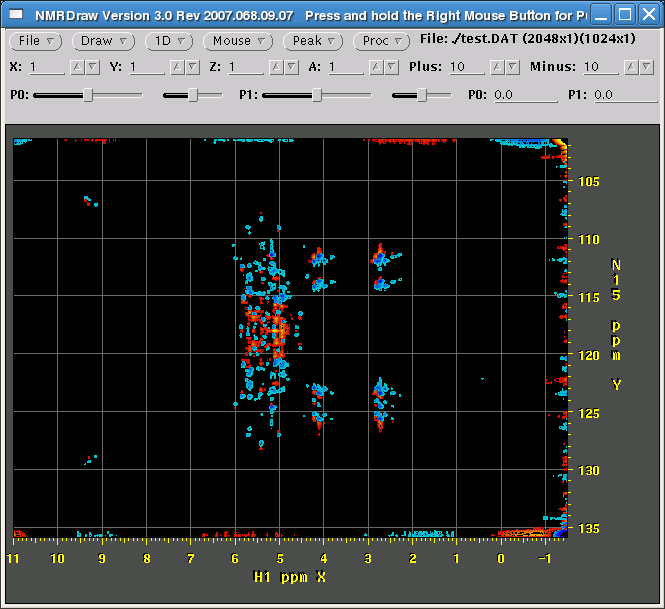The width and height of the screenshot is (665, 609).
Task: Minimize the NMRDraw window
Action: (601, 15)
